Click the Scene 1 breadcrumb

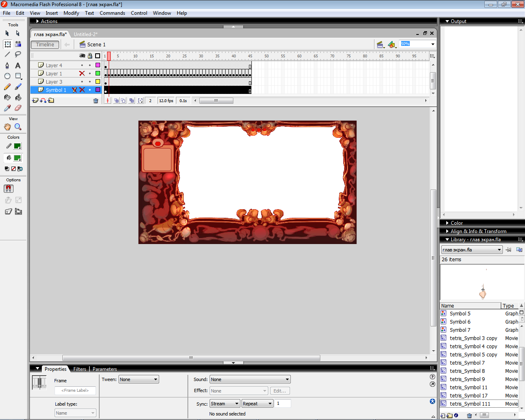pos(93,45)
